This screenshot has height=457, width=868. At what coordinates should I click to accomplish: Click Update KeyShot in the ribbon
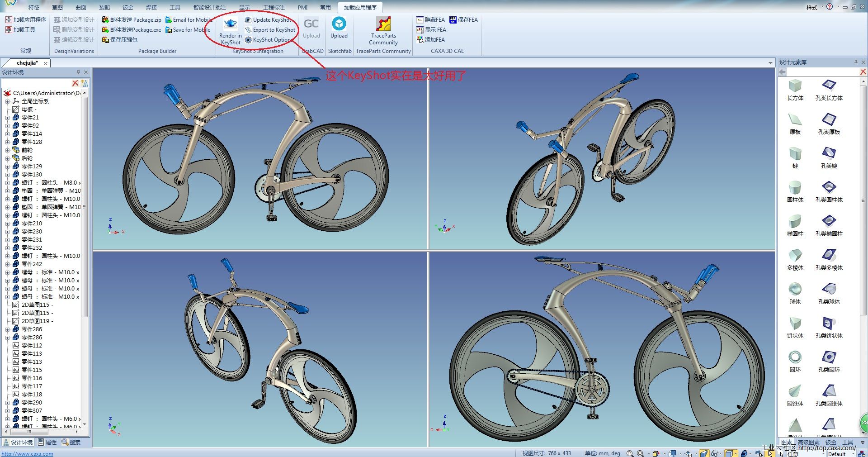[x=268, y=20]
